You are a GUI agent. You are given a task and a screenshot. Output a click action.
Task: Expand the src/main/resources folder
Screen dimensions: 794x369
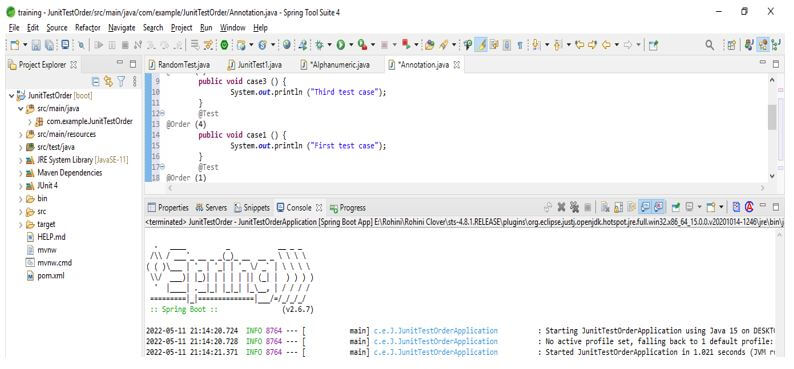click(x=21, y=134)
